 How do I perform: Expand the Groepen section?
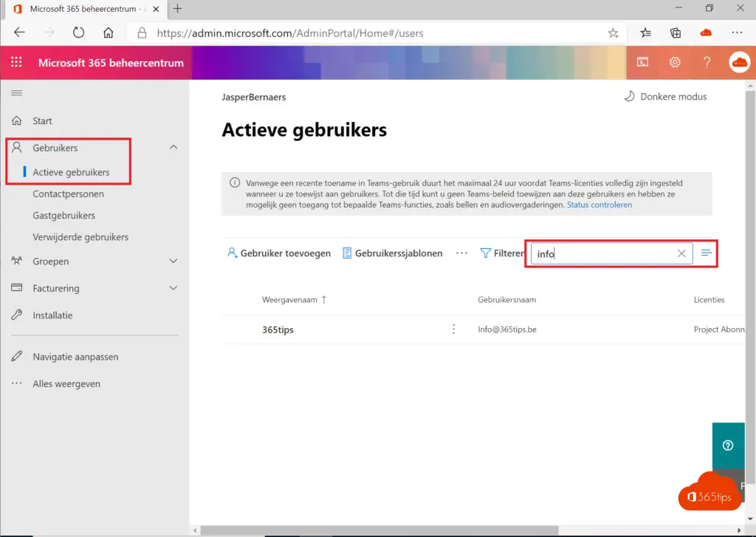click(173, 261)
